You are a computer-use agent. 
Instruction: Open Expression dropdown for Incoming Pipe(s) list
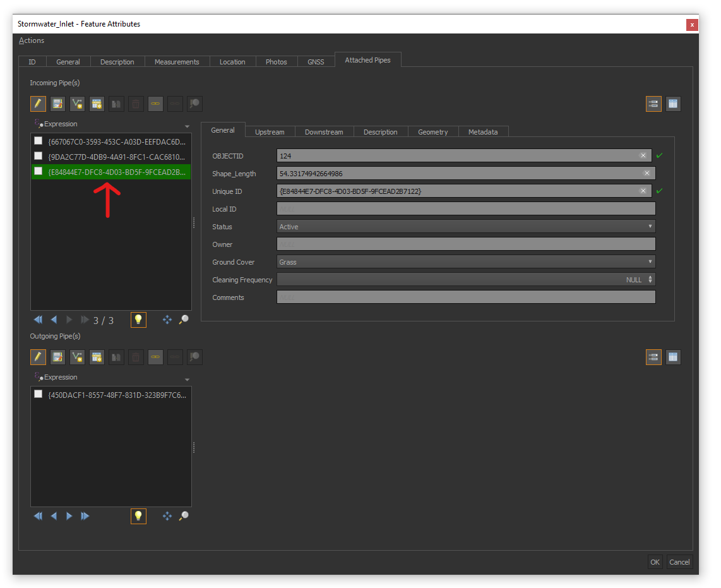pyautogui.click(x=187, y=126)
